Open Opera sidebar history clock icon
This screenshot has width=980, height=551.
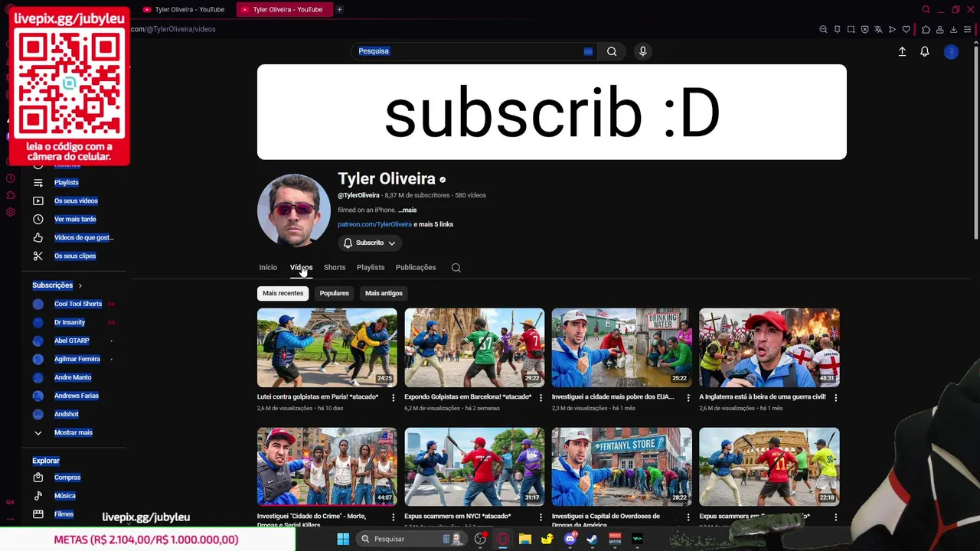(11, 178)
